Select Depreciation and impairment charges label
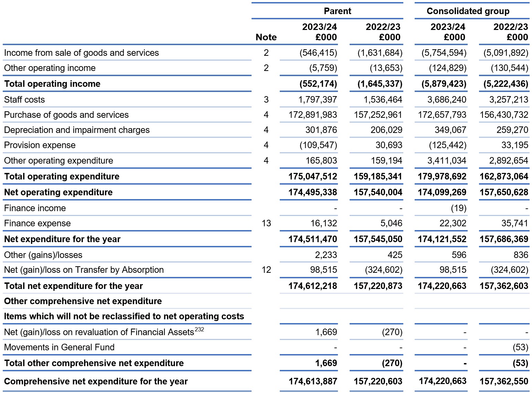This screenshot has height=393, width=532. tap(77, 130)
